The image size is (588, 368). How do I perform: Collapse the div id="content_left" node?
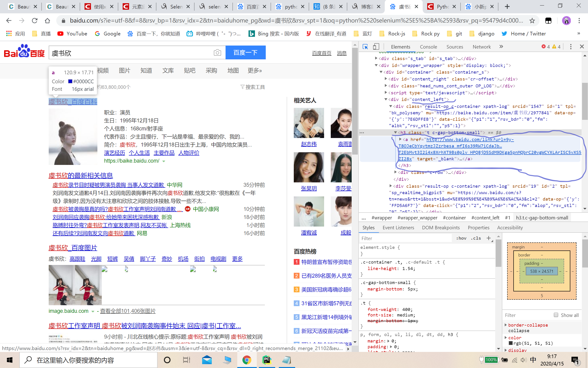click(386, 99)
